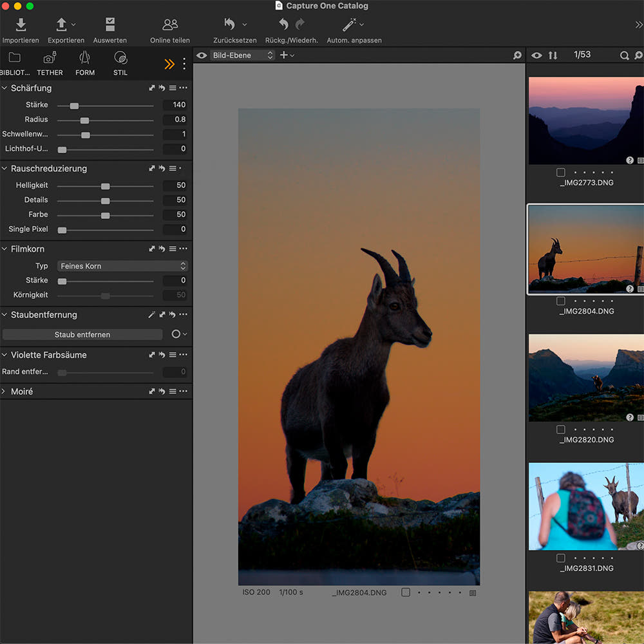This screenshot has width=644, height=644.
Task: Open the Schärfung three-dot options menu
Action: (x=183, y=88)
